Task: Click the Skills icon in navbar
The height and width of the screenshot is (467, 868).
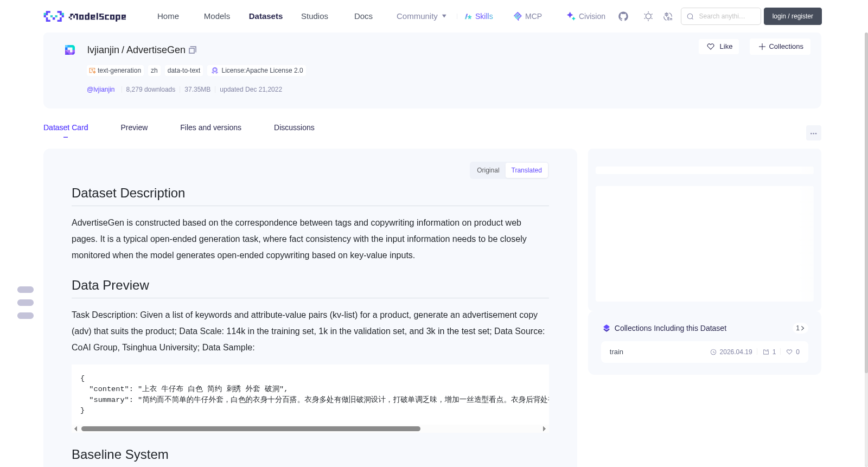Action: click(x=468, y=16)
